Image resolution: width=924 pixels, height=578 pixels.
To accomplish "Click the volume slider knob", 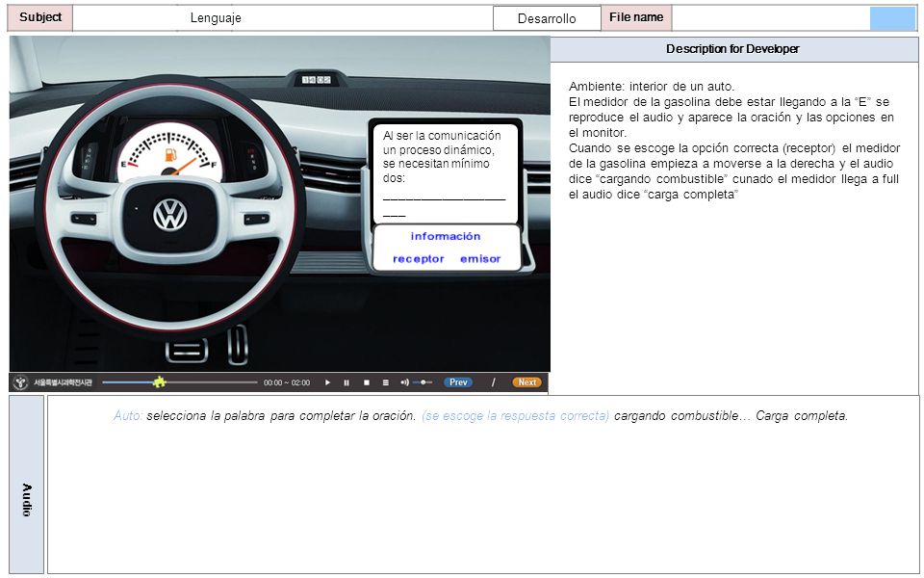I will pyautogui.click(x=423, y=382).
